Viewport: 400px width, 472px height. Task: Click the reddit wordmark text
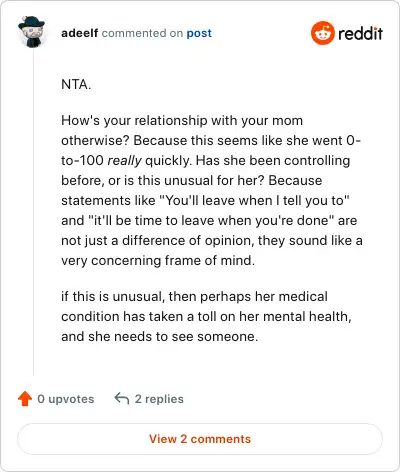(x=360, y=33)
